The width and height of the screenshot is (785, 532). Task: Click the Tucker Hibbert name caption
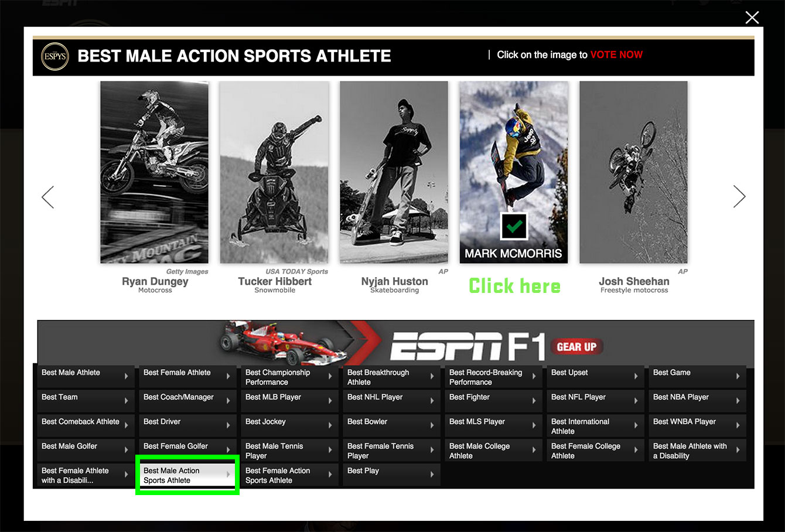275,282
